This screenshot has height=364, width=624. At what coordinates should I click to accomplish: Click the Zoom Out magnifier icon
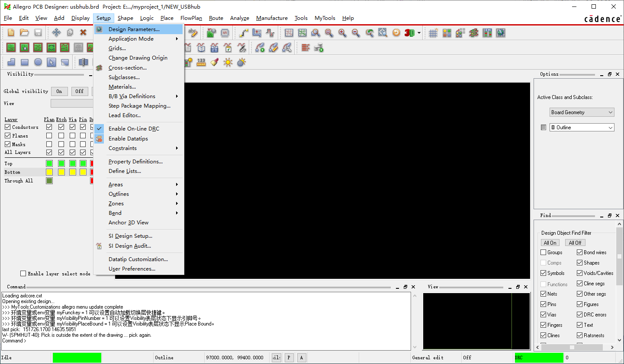tap(356, 33)
